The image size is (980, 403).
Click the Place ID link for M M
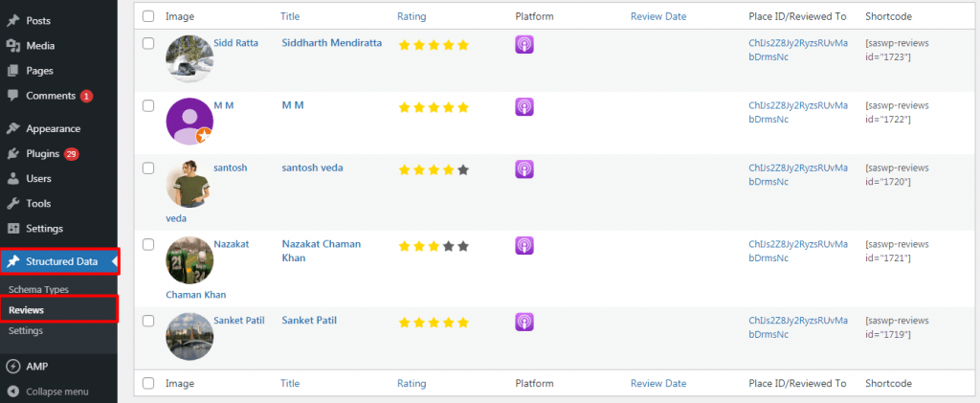(x=798, y=112)
